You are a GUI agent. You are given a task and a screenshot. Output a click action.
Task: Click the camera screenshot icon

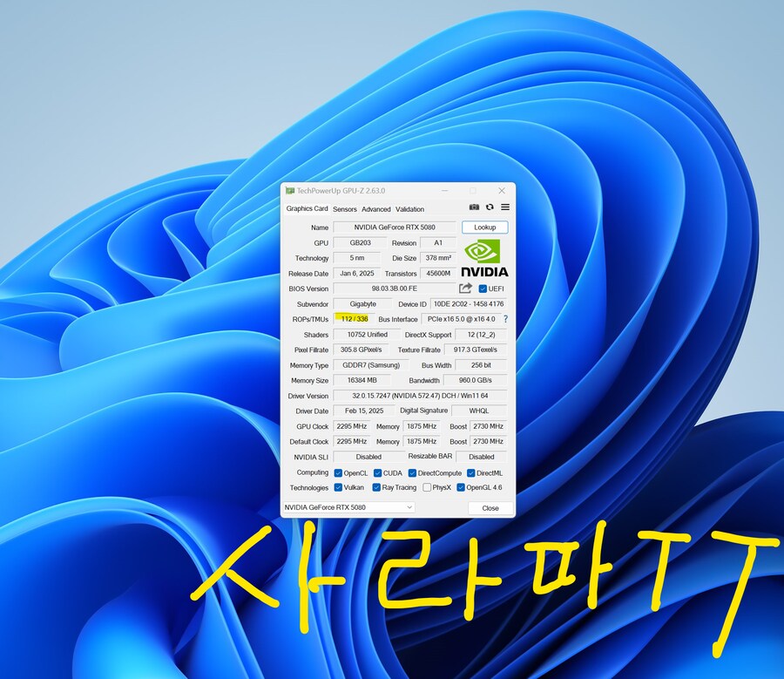pyautogui.click(x=475, y=207)
